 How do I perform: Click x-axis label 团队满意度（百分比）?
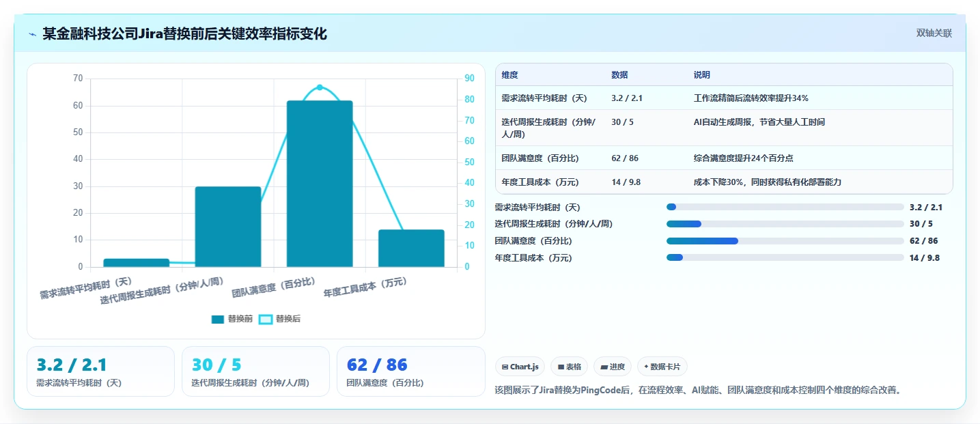click(x=273, y=287)
